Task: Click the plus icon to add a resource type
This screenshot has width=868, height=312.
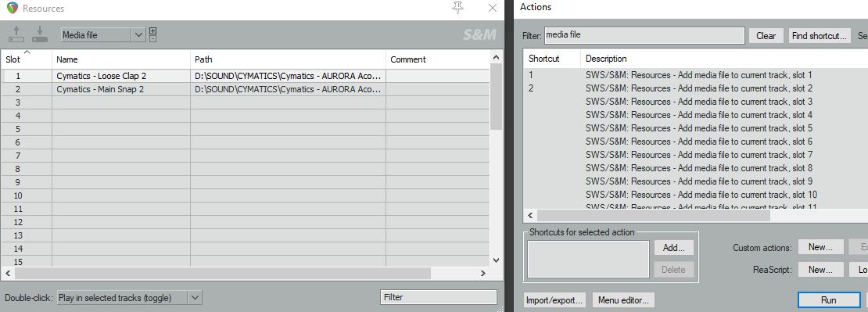Action: (152, 31)
